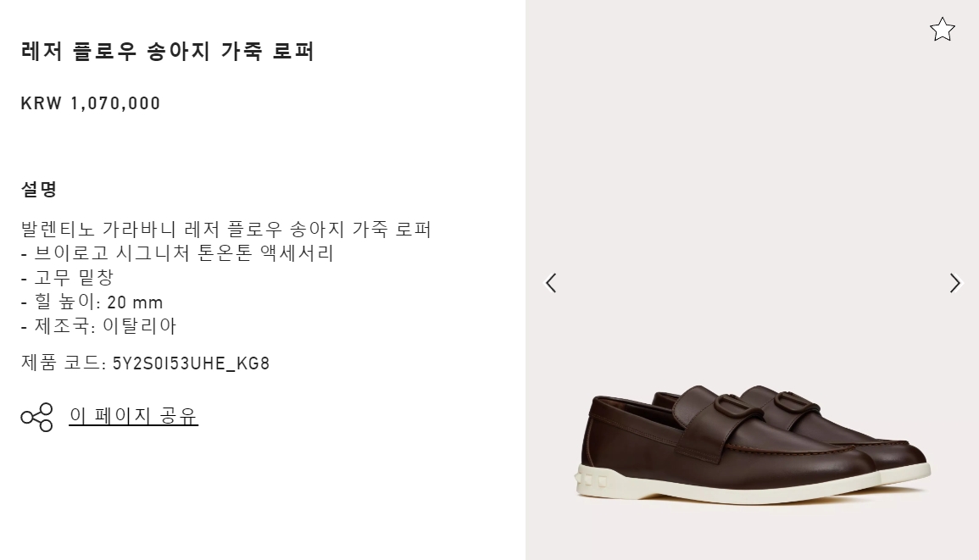Click the '설명' section heading

[39, 189]
